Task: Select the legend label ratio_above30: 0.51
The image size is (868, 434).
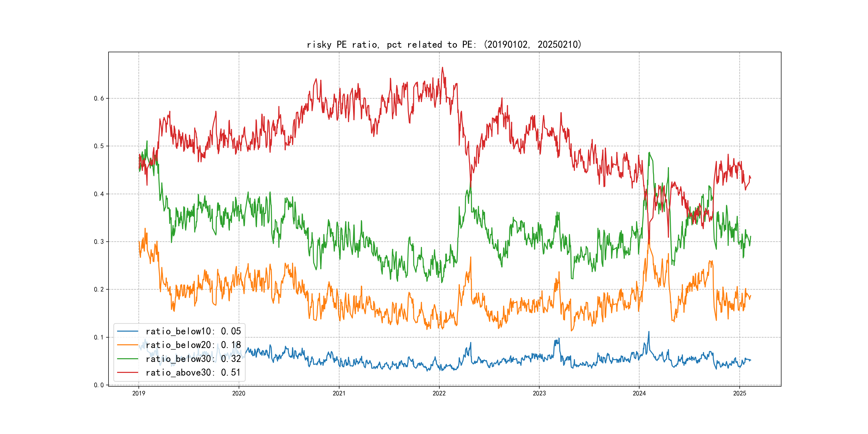Action: coord(193,373)
